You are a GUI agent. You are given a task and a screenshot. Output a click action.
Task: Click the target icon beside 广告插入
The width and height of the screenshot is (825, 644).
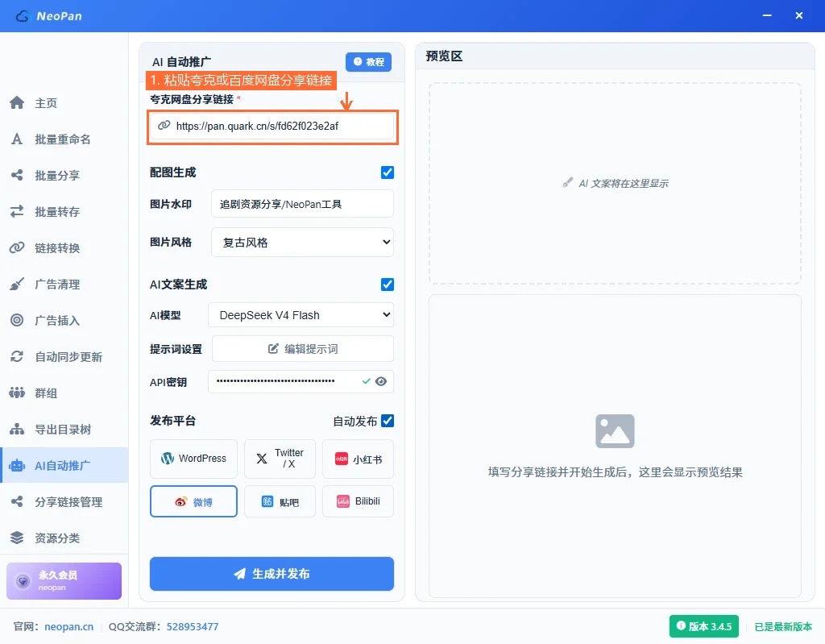(x=17, y=320)
